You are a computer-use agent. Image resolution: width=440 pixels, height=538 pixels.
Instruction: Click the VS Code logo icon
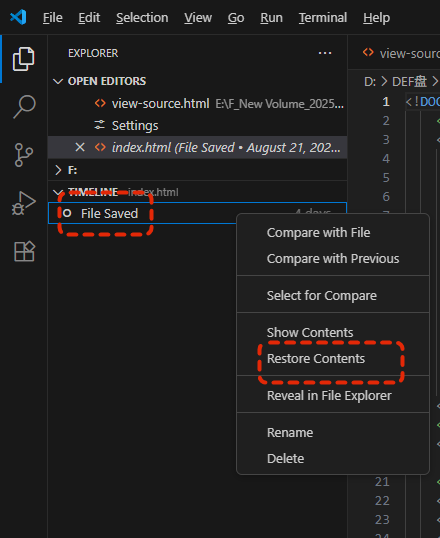click(18, 17)
